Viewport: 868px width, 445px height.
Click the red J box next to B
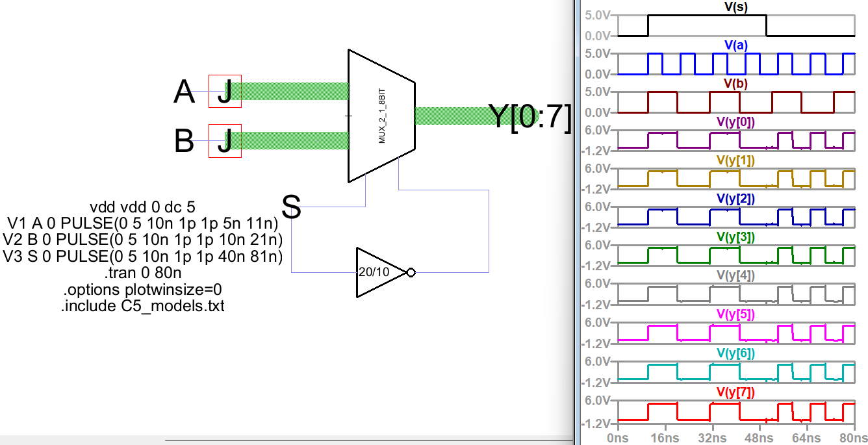click(x=225, y=141)
